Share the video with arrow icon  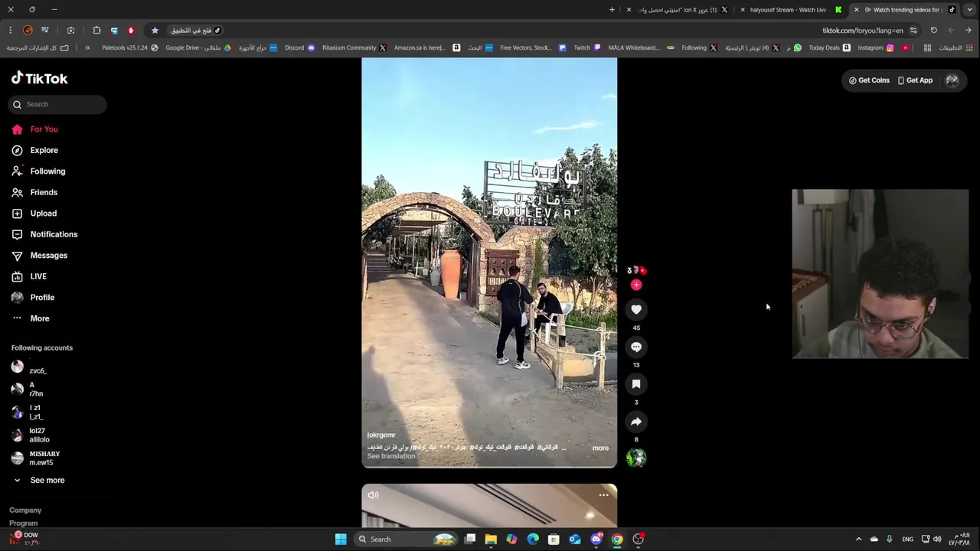point(636,422)
